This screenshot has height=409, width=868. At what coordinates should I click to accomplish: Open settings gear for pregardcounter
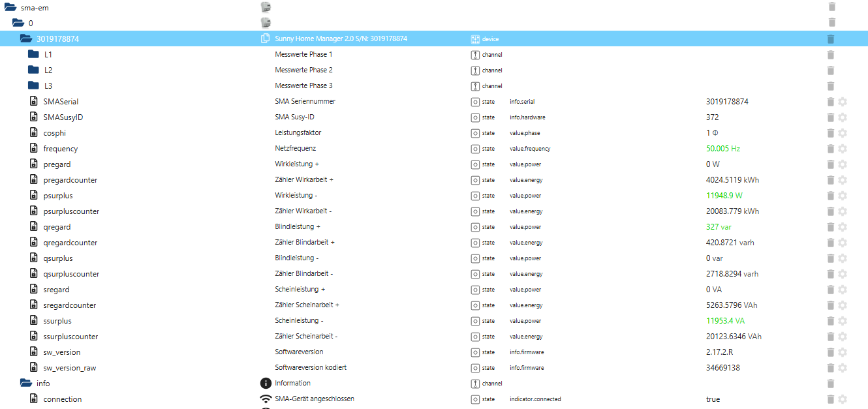(x=843, y=180)
